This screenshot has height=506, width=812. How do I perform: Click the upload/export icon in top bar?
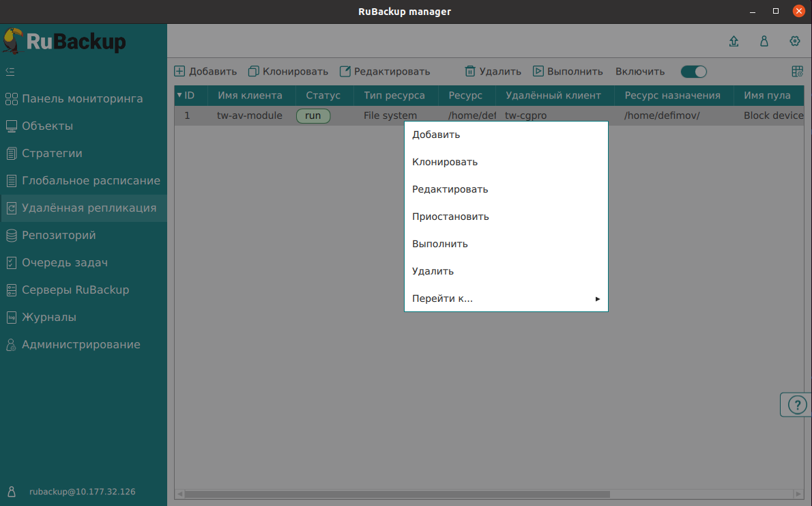(x=734, y=41)
